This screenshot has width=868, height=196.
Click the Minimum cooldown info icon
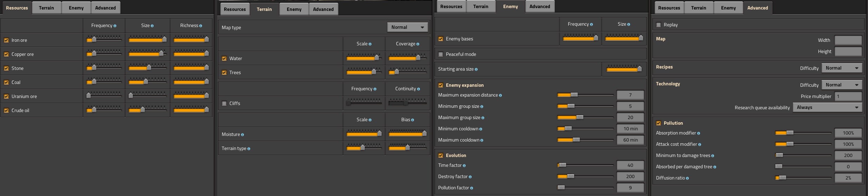tap(481, 129)
